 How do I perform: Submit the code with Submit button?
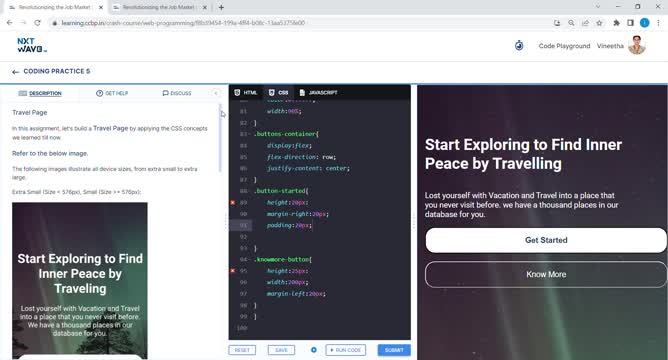click(394, 350)
